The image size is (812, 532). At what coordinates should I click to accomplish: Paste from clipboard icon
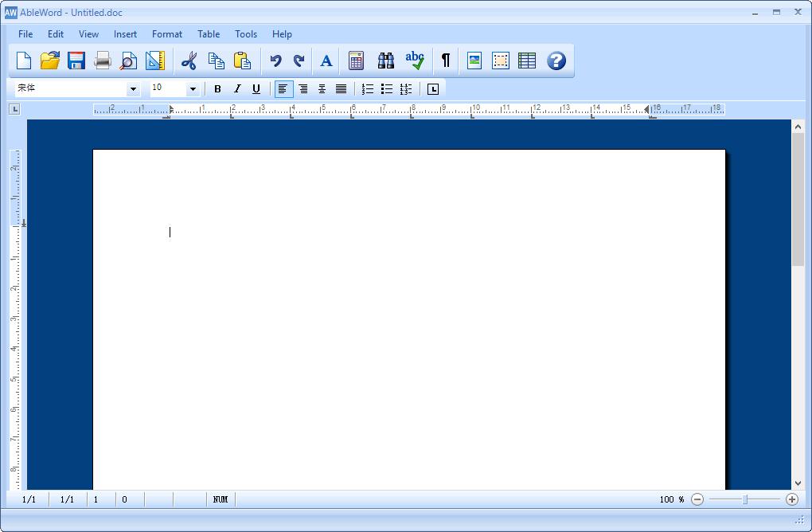tap(242, 61)
